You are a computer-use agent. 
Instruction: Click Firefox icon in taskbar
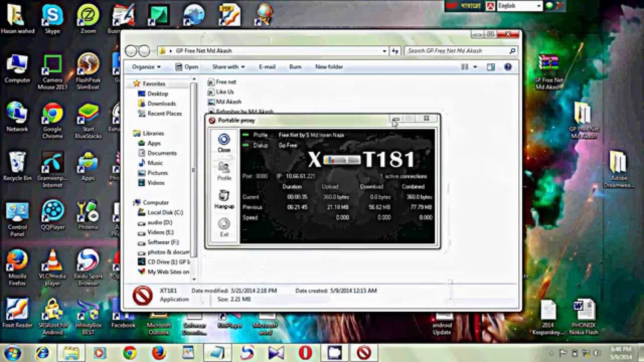coord(159,352)
